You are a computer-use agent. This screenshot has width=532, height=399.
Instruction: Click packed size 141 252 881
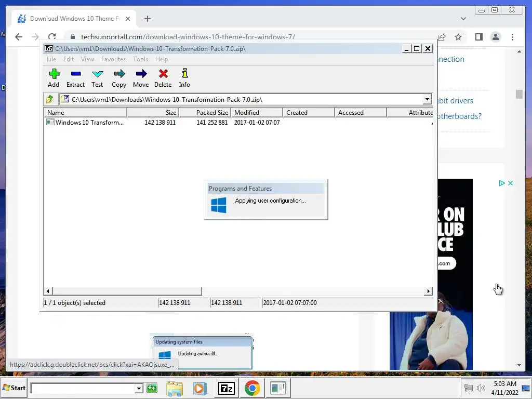[212, 122]
